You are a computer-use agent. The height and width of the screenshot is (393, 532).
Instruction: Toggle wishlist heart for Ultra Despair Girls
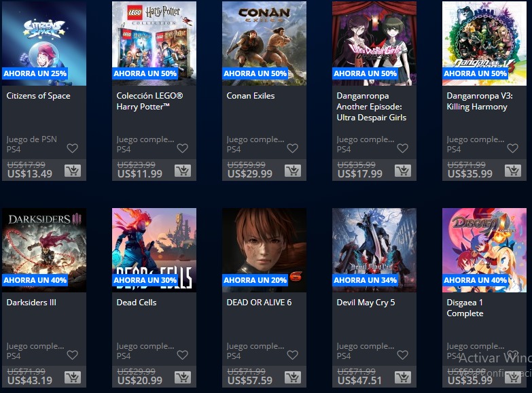click(402, 148)
